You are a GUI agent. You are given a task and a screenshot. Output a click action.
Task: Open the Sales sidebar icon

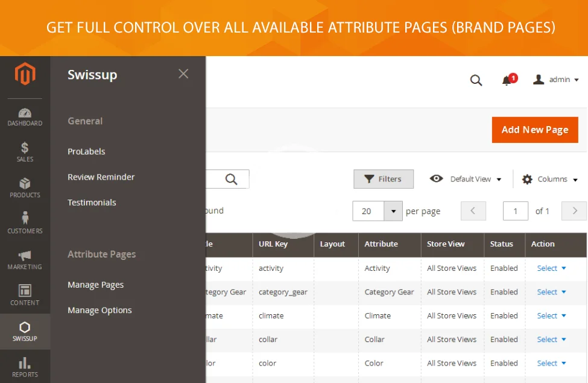[25, 152]
